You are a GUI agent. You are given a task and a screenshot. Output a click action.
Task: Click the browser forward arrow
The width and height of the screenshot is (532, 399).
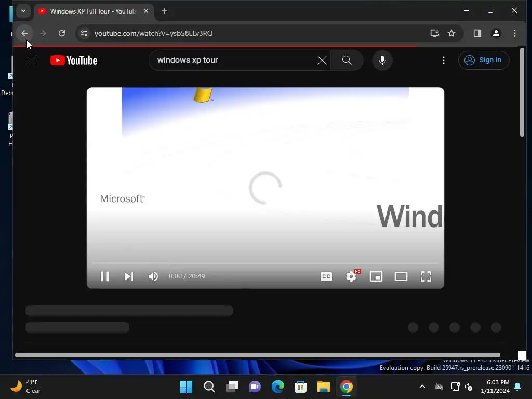tap(43, 33)
